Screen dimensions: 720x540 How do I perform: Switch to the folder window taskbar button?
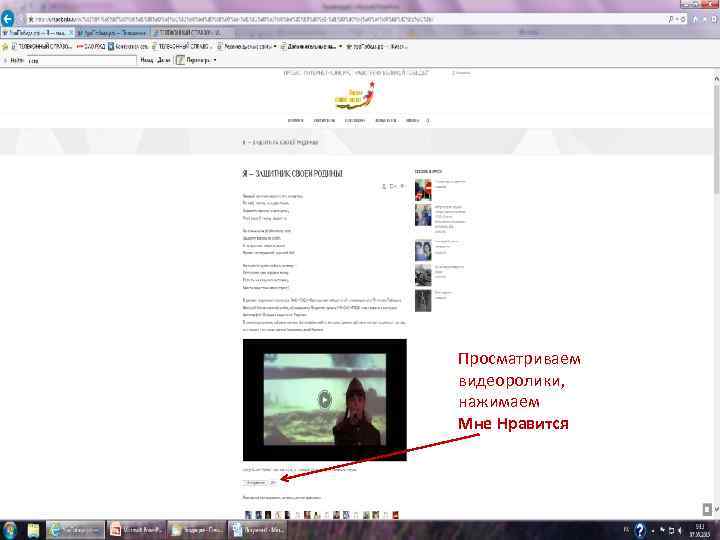(x=197, y=530)
